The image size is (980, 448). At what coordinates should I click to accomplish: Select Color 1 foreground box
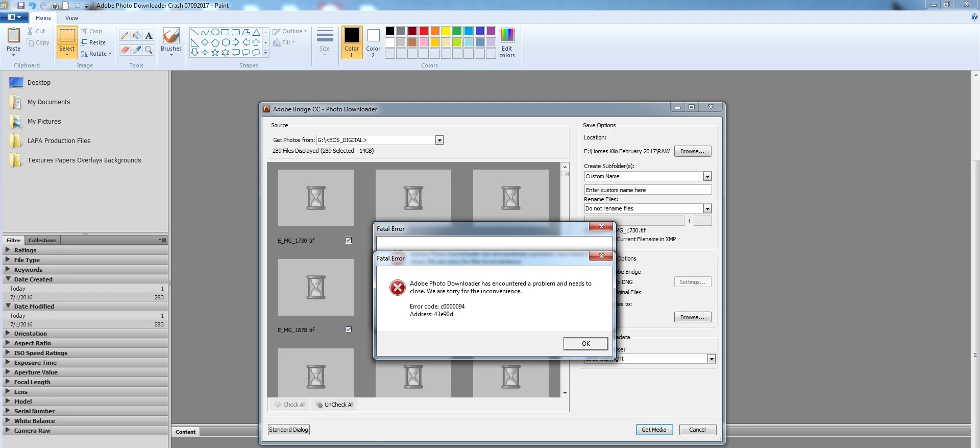click(352, 42)
